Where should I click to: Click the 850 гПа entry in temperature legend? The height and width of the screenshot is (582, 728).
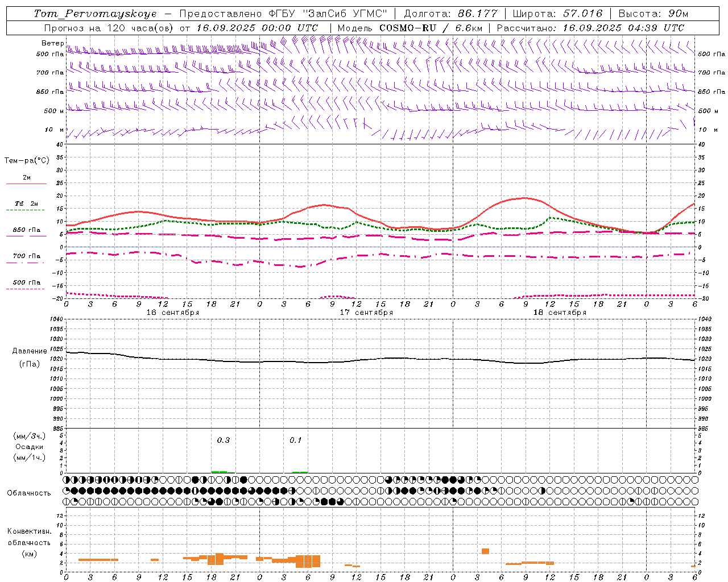pyautogui.click(x=27, y=230)
